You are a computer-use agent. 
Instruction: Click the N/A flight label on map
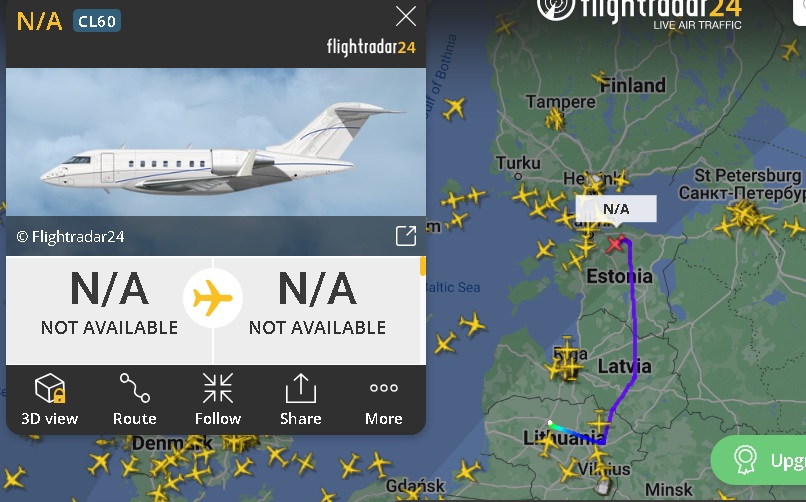(616, 209)
